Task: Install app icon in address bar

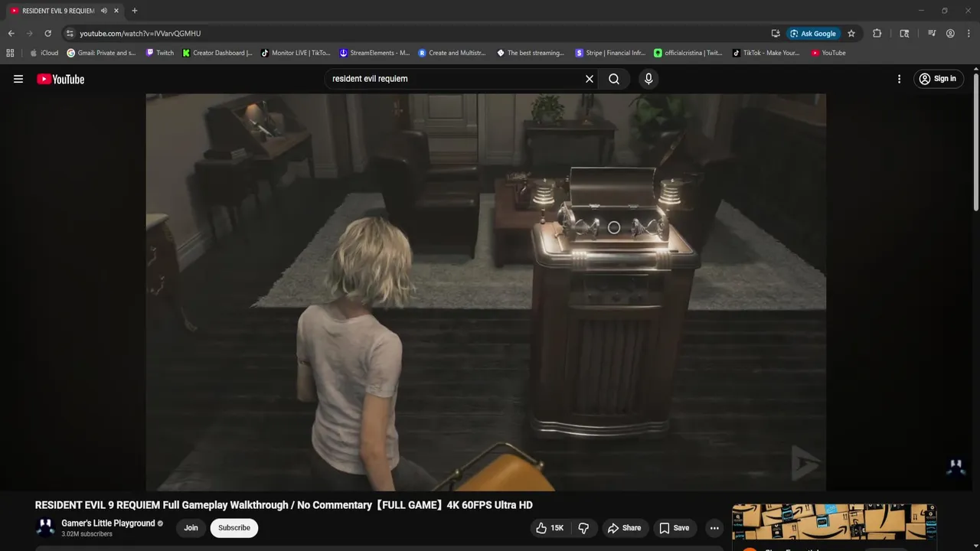Action: tap(776, 34)
